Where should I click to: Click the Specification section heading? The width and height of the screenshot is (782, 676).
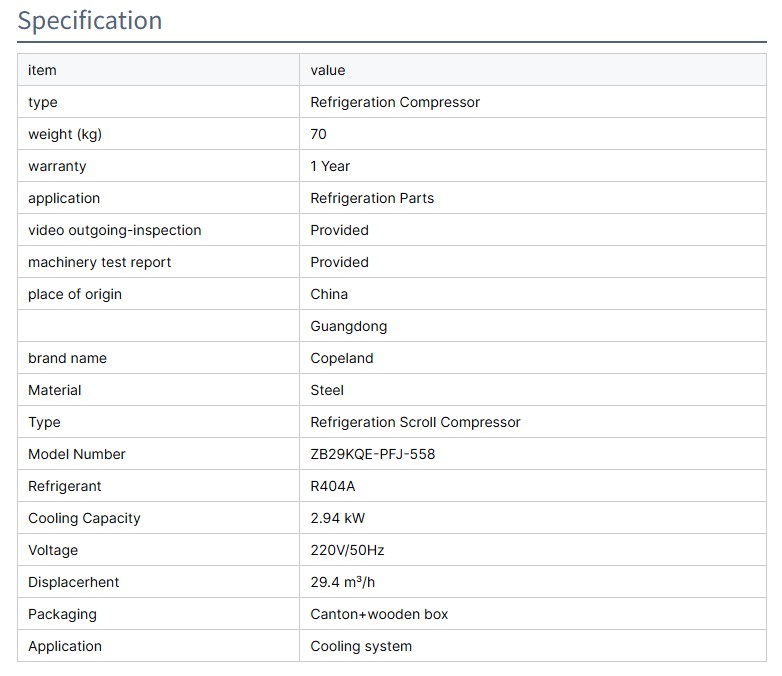coord(90,21)
